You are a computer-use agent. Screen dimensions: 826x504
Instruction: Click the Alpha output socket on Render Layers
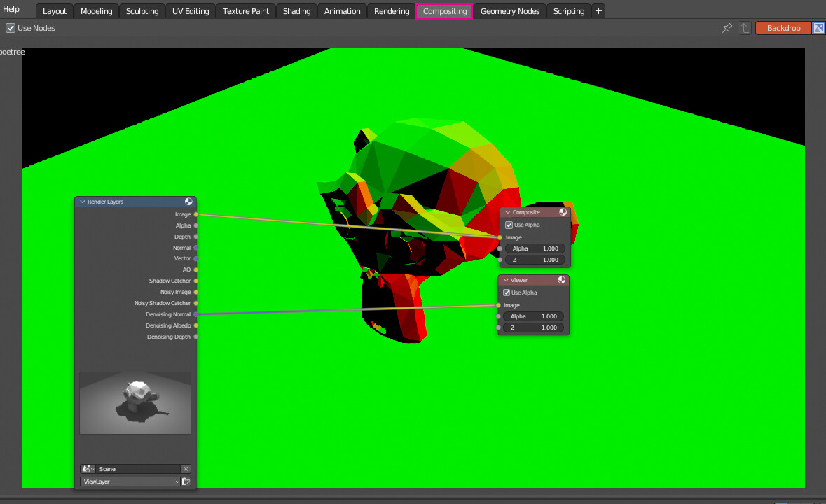point(196,225)
